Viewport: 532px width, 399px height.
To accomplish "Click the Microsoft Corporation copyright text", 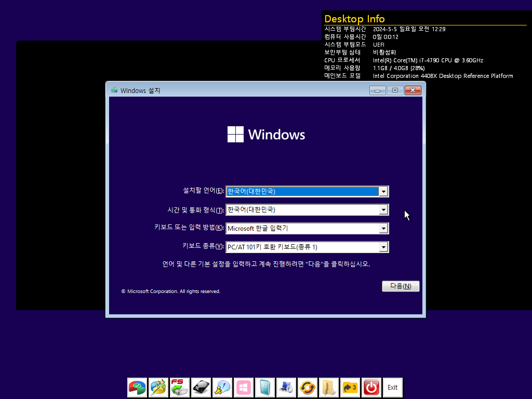I will pos(171,291).
